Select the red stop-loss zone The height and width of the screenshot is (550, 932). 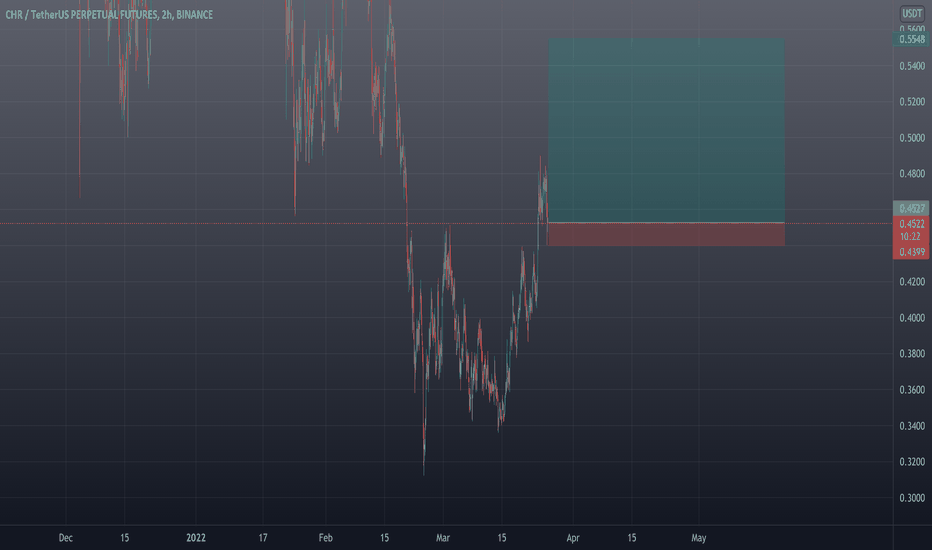[x=666, y=234]
